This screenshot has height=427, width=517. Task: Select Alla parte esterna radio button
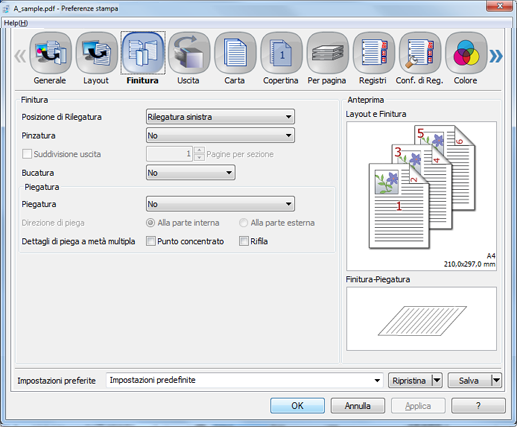point(244,223)
